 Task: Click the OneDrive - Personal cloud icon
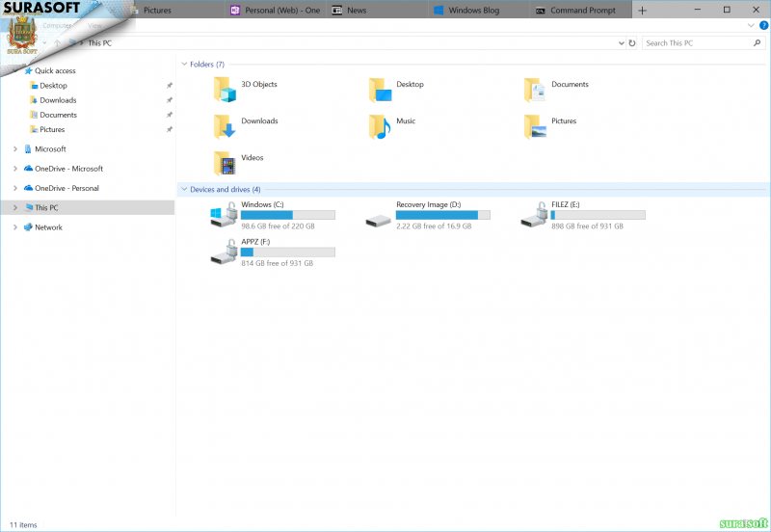pyautogui.click(x=28, y=188)
